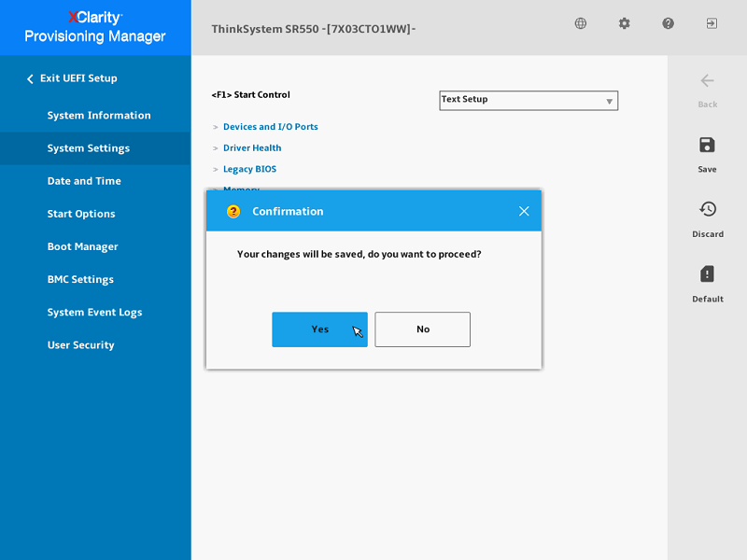Click the Discard changes icon
Image resolution: width=747 pixels, height=560 pixels.
point(707,209)
